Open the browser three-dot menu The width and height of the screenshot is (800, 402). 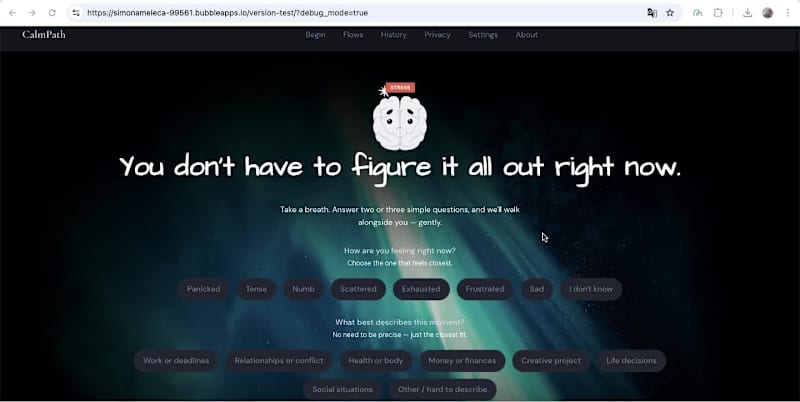(788, 13)
